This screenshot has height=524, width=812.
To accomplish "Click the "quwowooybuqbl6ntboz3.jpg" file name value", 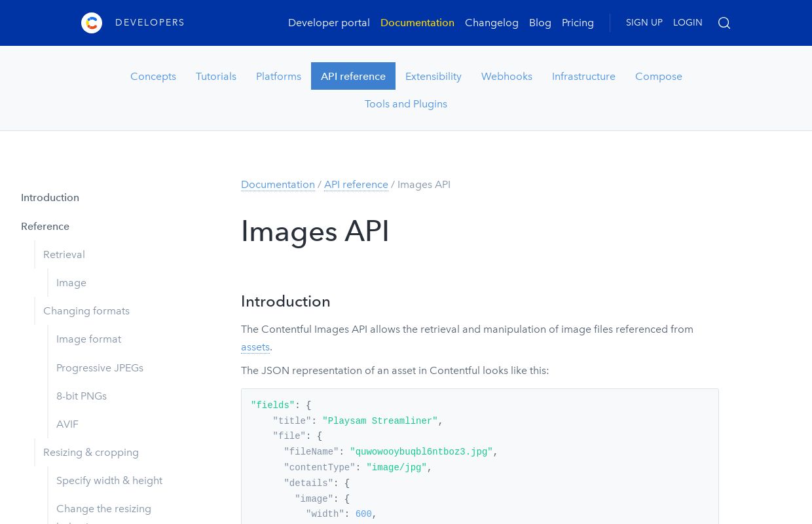I will coord(421,452).
